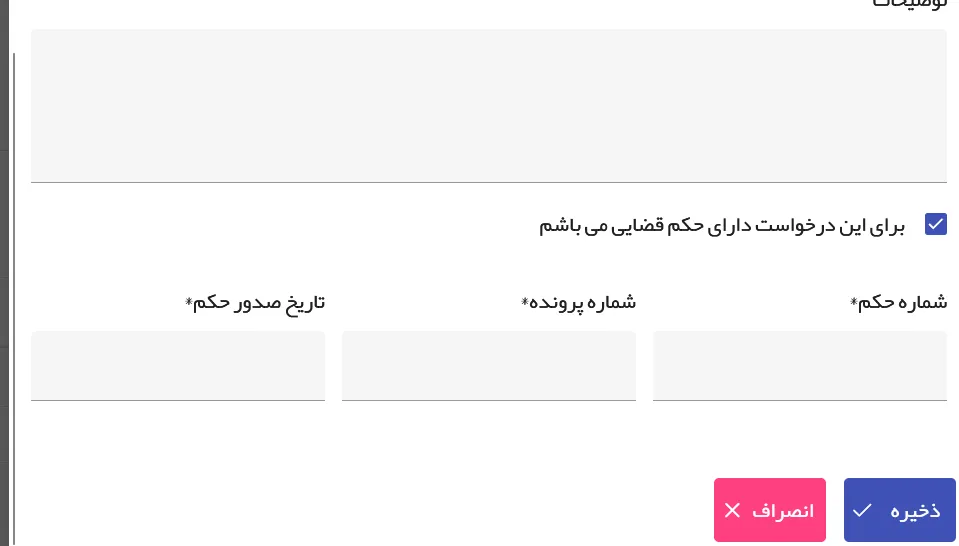The image size is (959, 546).
Task: Click inside the large description text area
Action: tap(488, 105)
